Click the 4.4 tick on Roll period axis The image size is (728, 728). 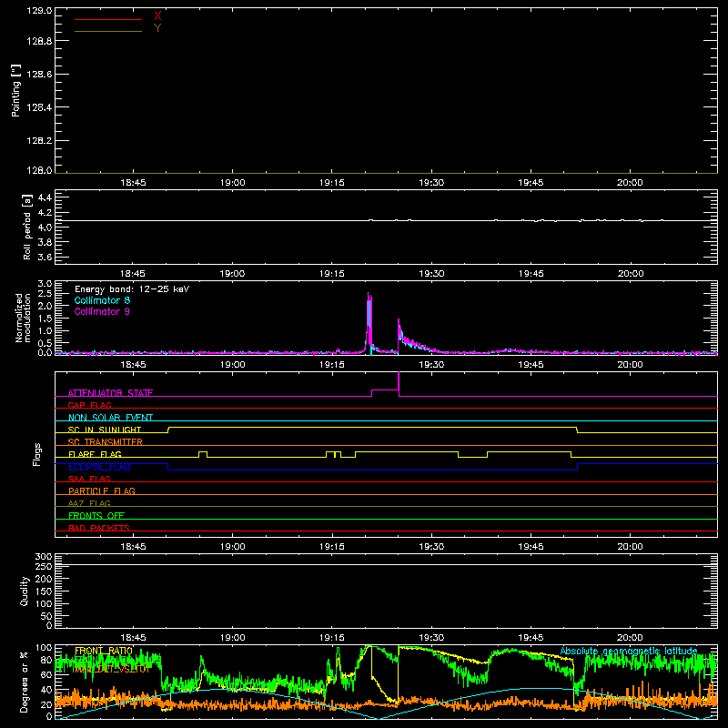tap(45, 197)
